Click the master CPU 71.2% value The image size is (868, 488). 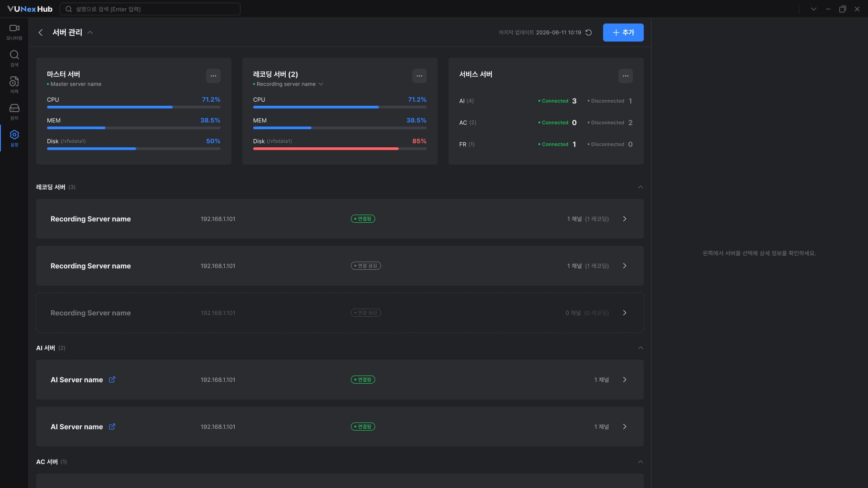(x=211, y=99)
